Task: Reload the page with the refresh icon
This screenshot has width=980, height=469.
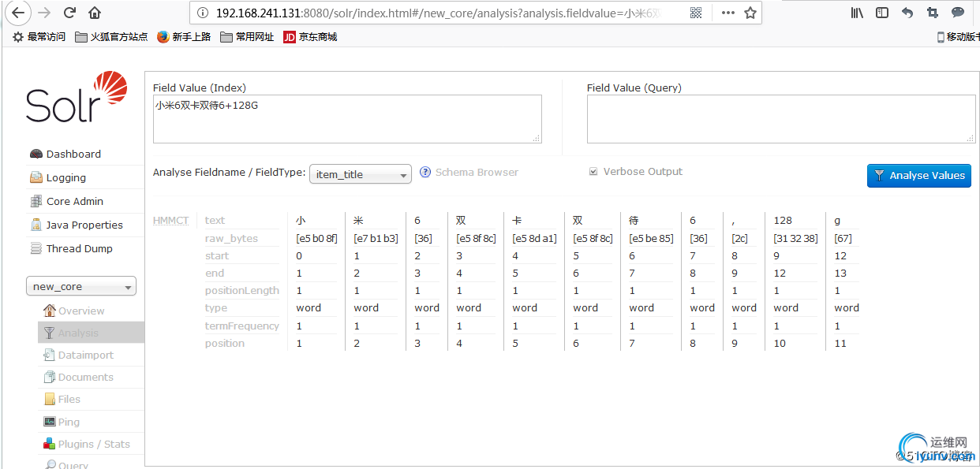Action: point(69,13)
